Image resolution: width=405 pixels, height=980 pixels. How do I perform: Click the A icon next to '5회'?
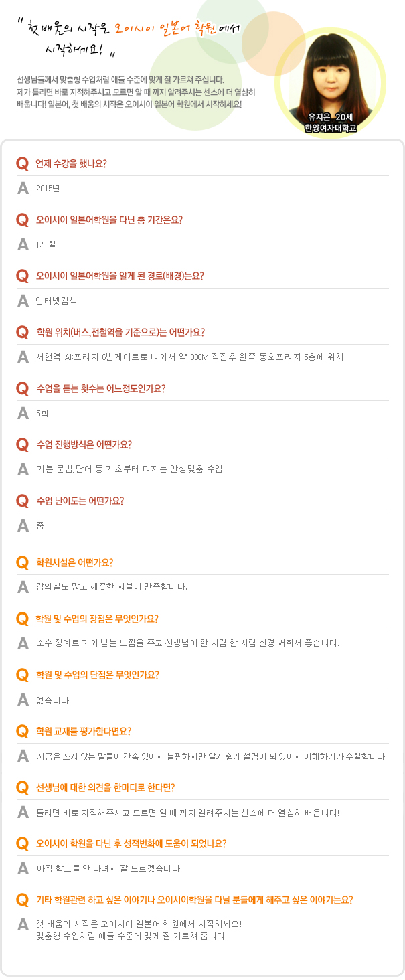point(23,413)
